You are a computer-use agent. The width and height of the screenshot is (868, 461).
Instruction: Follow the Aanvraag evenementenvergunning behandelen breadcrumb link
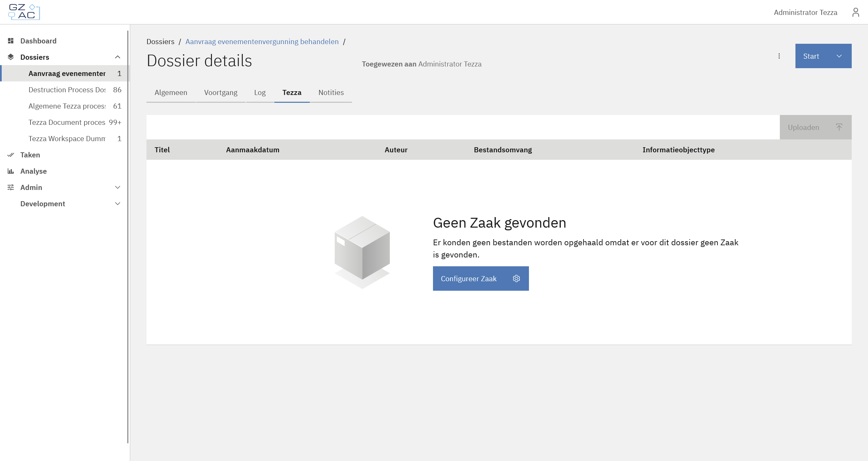[x=262, y=41]
